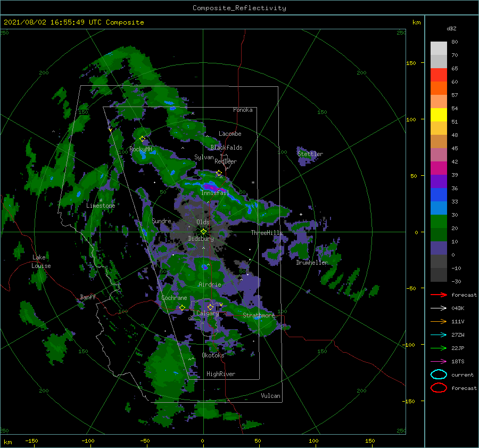Click the Sundre label
Screen dimensions: 479x448
(162, 221)
